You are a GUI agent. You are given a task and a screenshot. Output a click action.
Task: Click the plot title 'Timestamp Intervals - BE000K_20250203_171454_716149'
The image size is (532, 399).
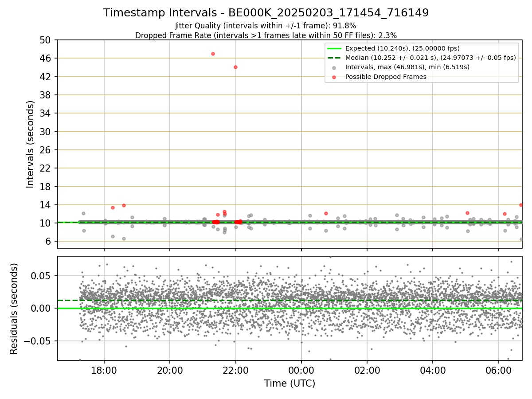[266, 13]
